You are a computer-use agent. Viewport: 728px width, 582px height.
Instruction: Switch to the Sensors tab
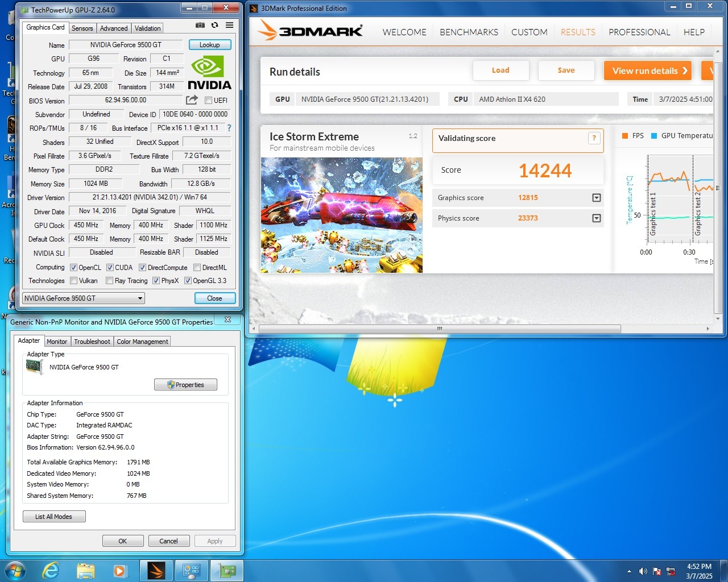coord(82,28)
